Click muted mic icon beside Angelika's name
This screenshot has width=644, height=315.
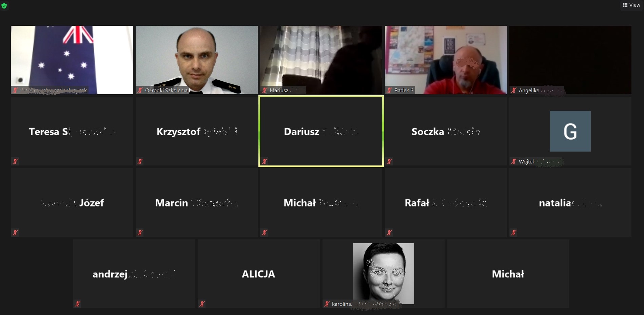[x=514, y=90]
